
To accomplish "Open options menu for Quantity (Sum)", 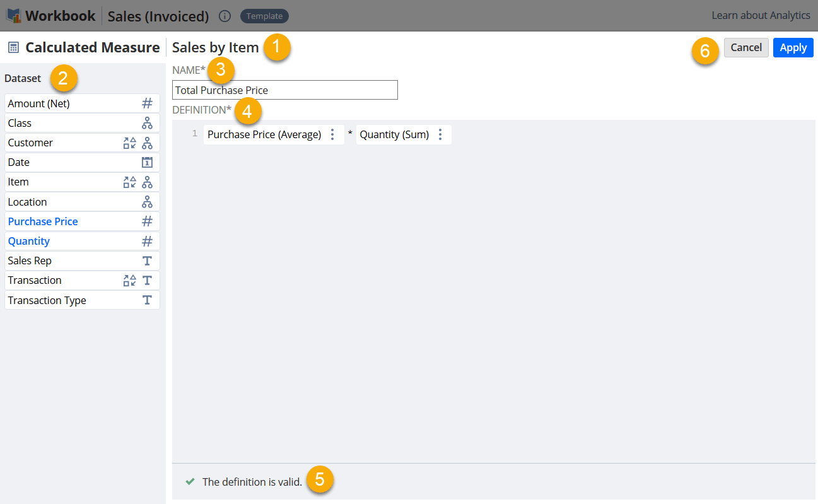I will [x=440, y=134].
